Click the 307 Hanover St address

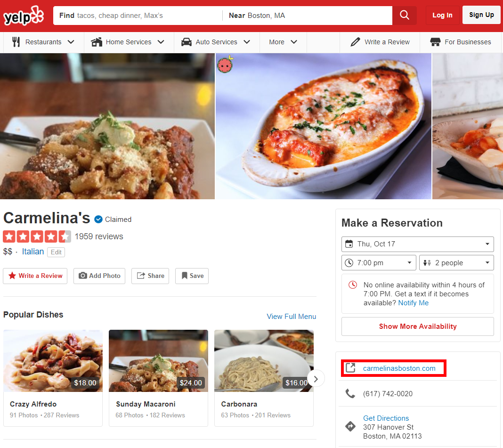[x=388, y=427]
